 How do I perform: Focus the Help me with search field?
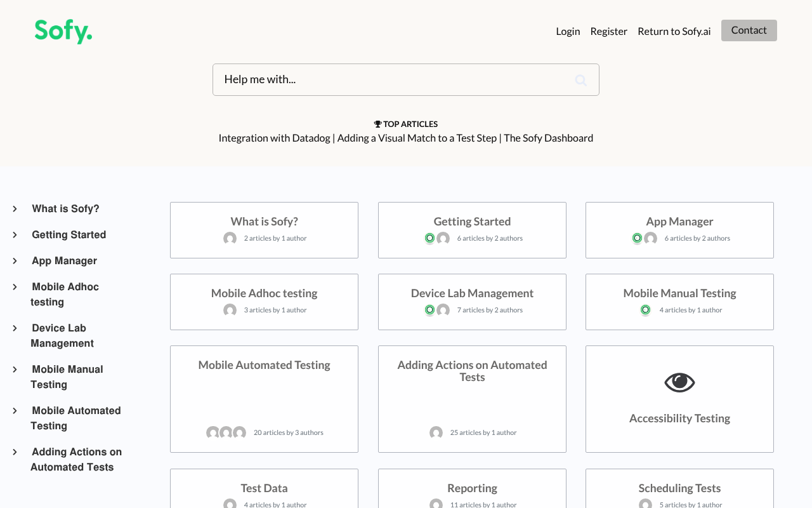[406, 79]
